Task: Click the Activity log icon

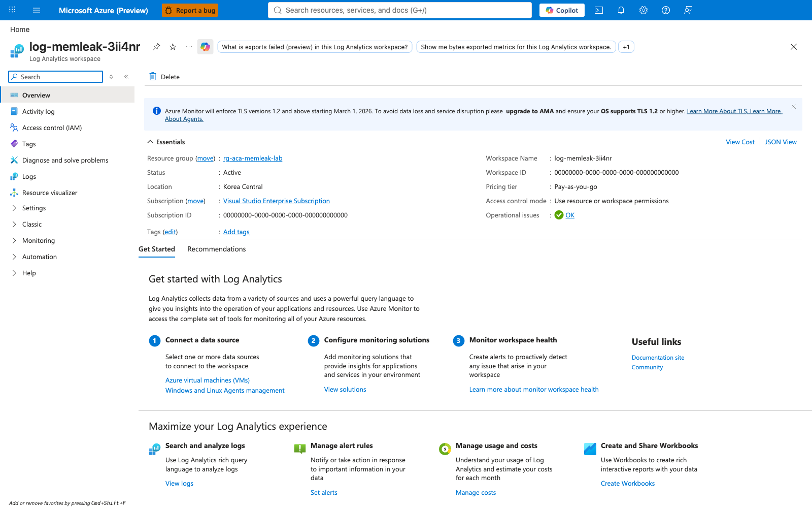Action: (x=14, y=111)
